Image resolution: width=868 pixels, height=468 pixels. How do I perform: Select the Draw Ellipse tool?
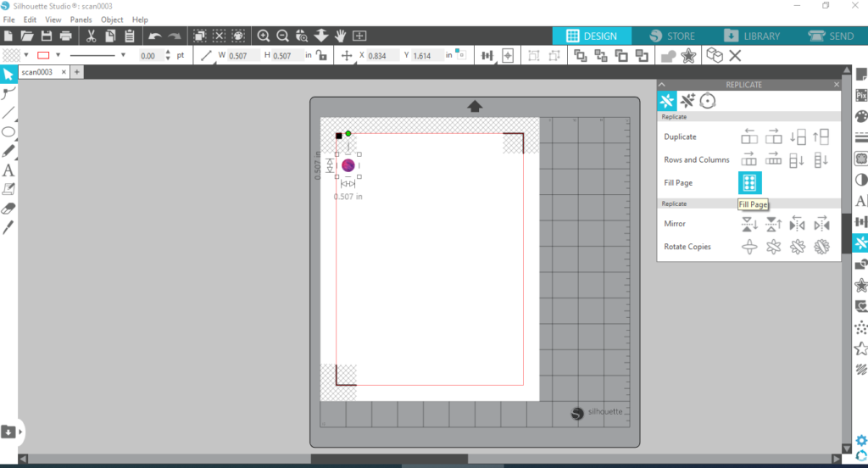pos(8,131)
